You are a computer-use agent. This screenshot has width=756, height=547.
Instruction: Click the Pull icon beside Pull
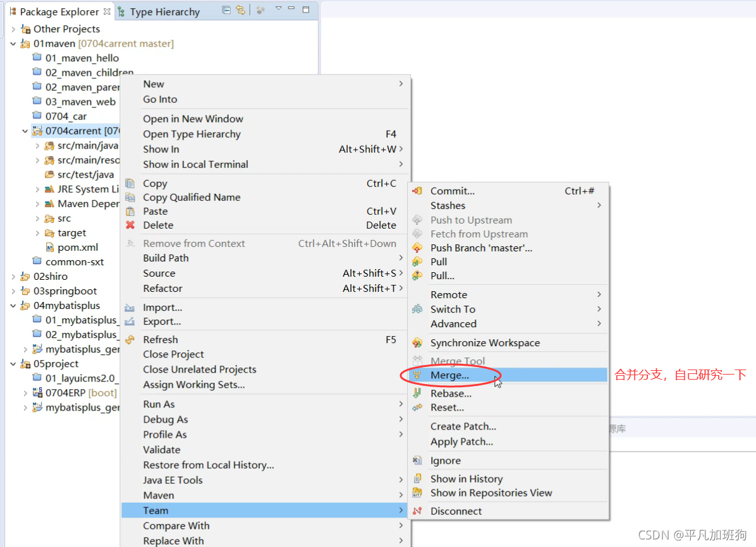pyautogui.click(x=417, y=261)
